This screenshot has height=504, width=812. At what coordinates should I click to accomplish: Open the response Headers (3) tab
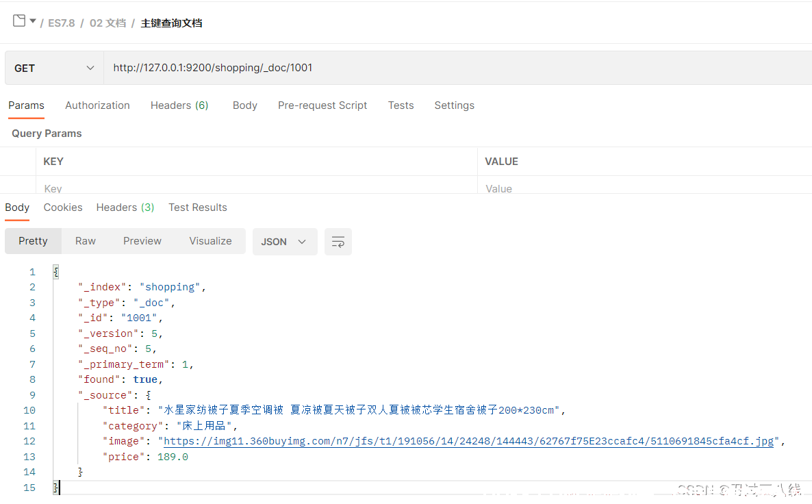[x=125, y=207]
